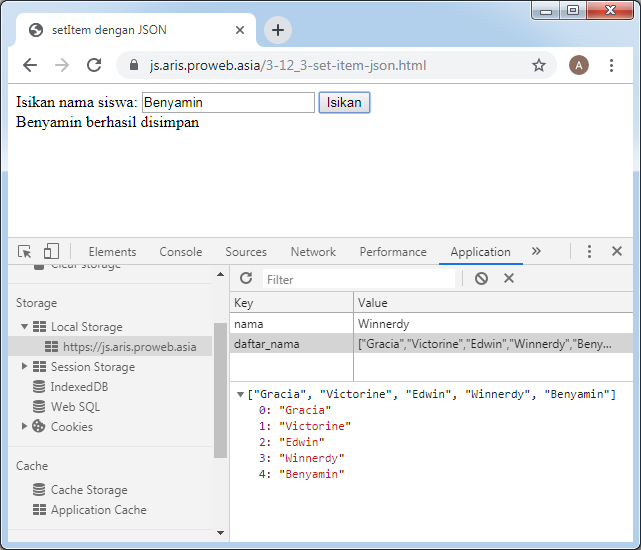This screenshot has height=550, width=641.
Task: Click the Winnerdy value cell
Action: (493, 324)
